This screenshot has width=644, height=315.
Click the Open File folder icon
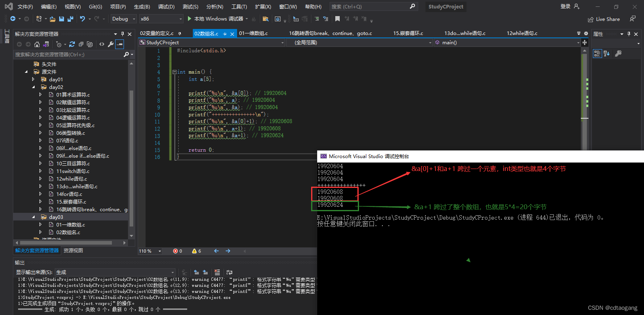tap(53, 19)
